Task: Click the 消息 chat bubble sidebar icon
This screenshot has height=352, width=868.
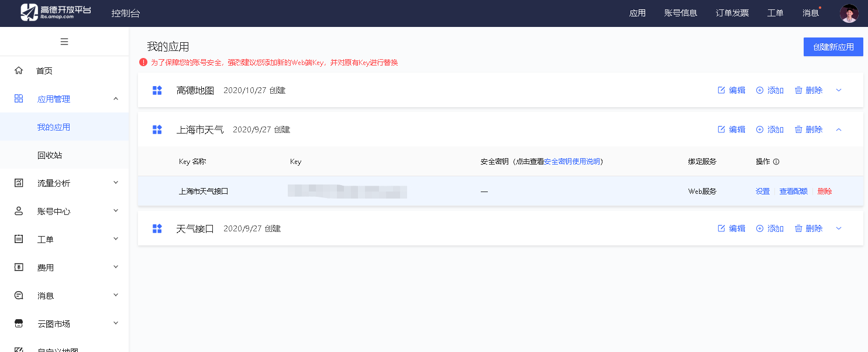Action: coord(19,296)
